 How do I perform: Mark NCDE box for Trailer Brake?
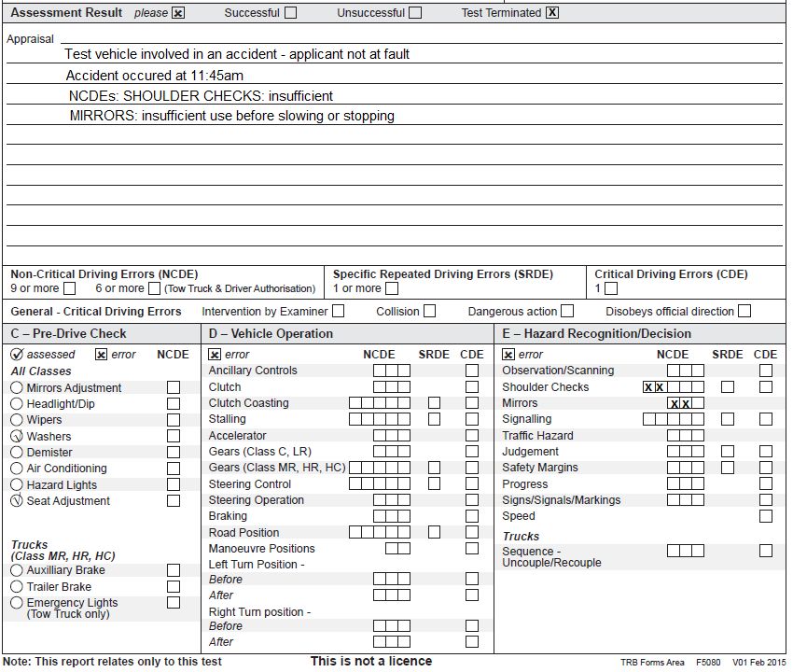click(174, 586)
